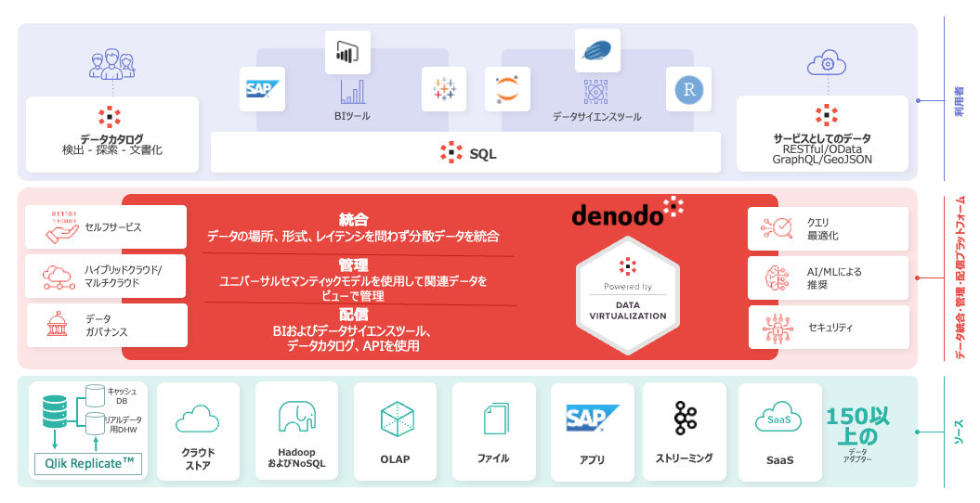The image size is (980, 503).
Task: Click the R language logo tile
Action: [688, 89]
